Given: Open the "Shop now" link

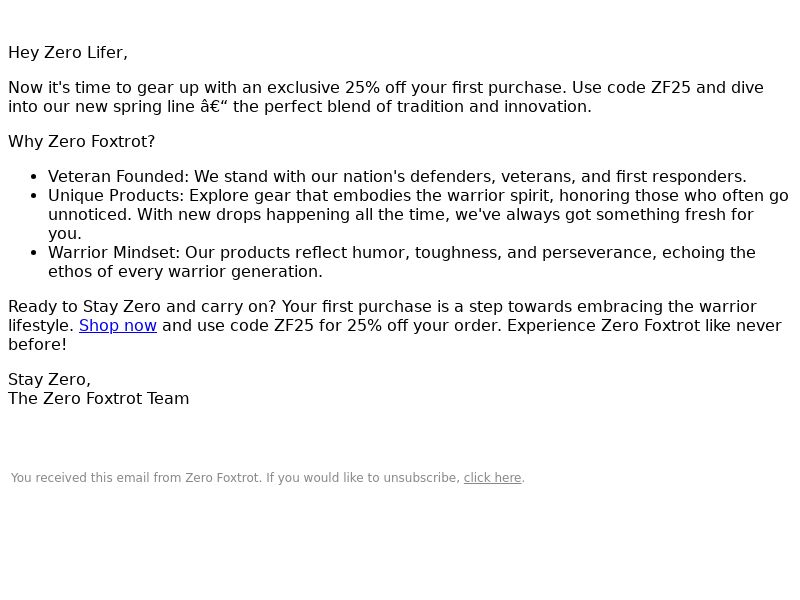Looking at the screenshot, I should coord(118,326).
